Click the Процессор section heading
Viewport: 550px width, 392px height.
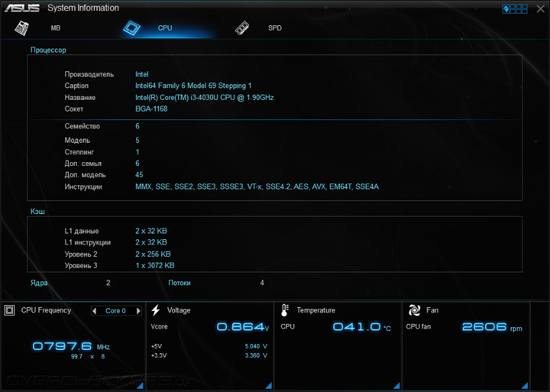point(48,50)
